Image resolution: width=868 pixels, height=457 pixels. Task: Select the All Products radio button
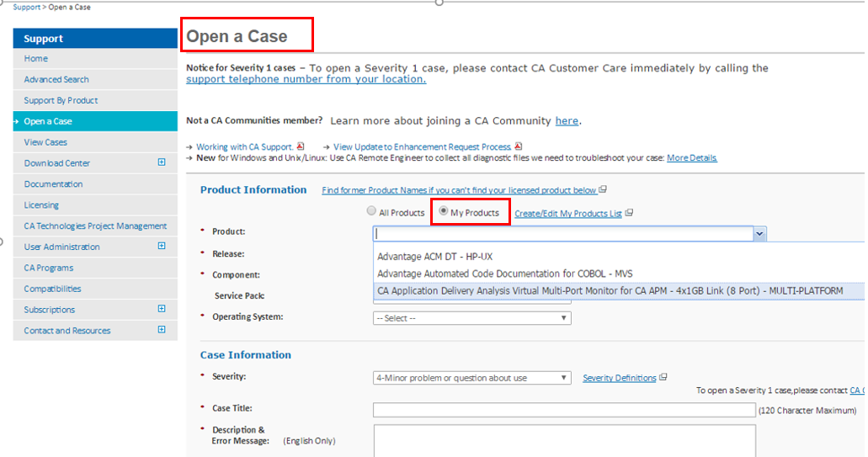(371, 210)
